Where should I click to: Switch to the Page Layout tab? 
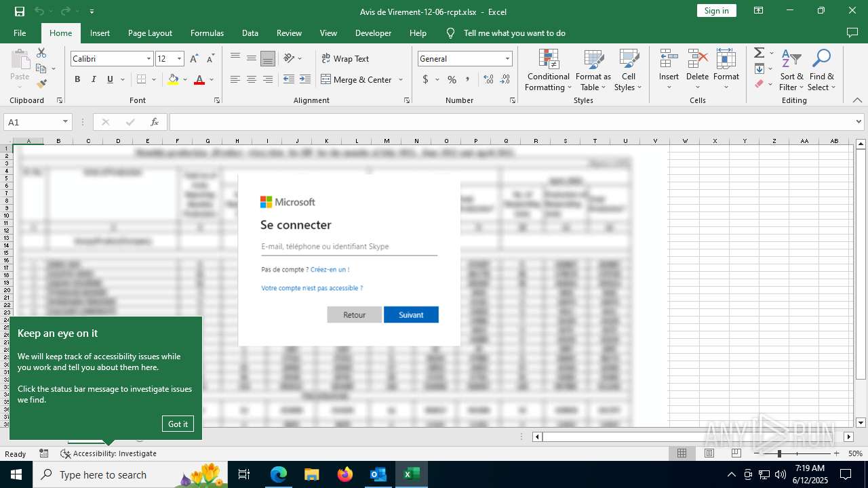click(150, 33)
